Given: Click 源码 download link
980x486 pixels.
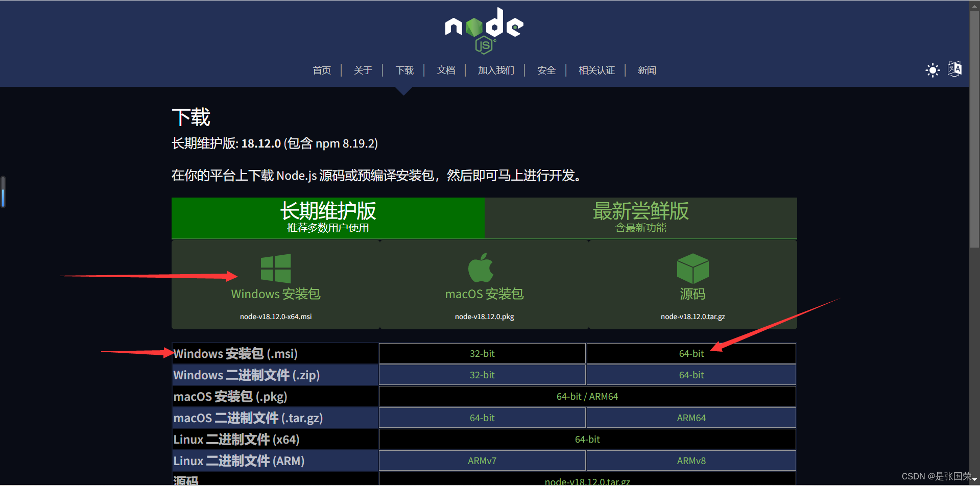Looking at the screenshot, I should point(692,294).
